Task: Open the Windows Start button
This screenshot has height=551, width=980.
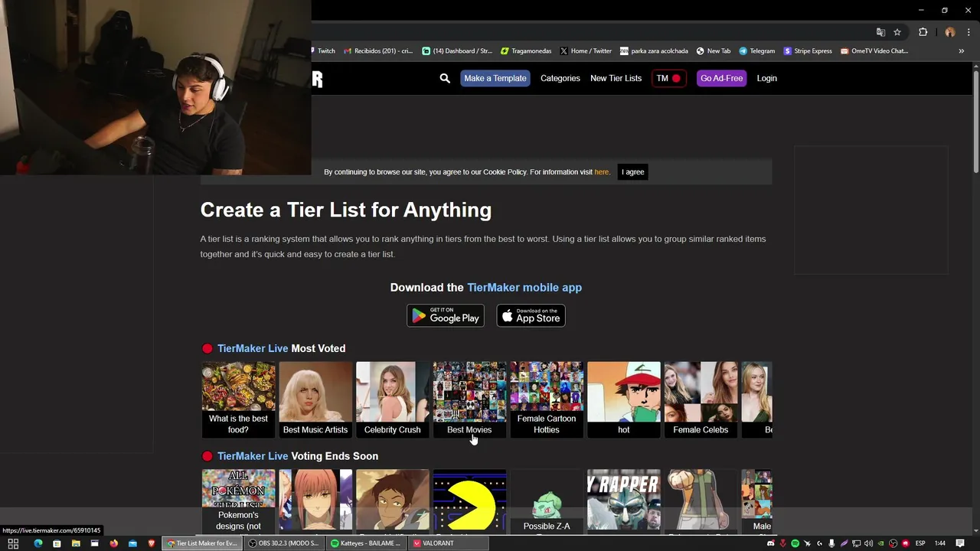Action: [13, 543]
